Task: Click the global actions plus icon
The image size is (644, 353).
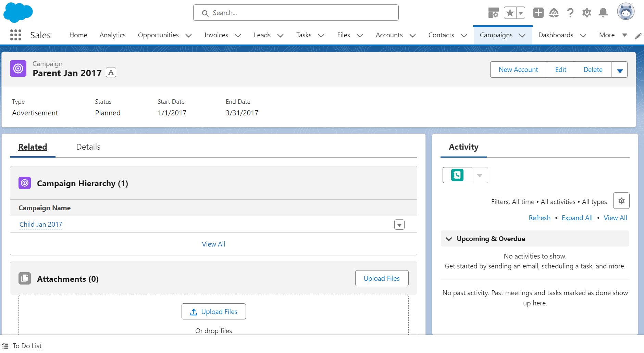Action: (538, 13)
